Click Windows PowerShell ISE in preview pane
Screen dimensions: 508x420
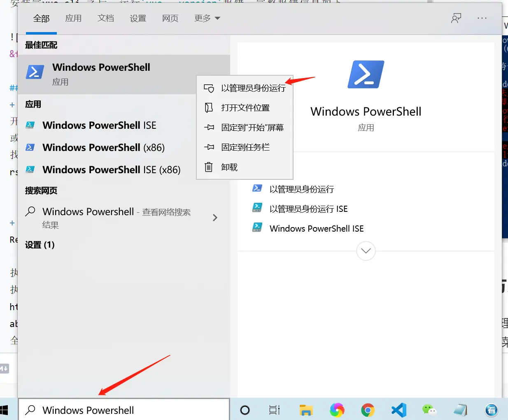coord(317,229)
